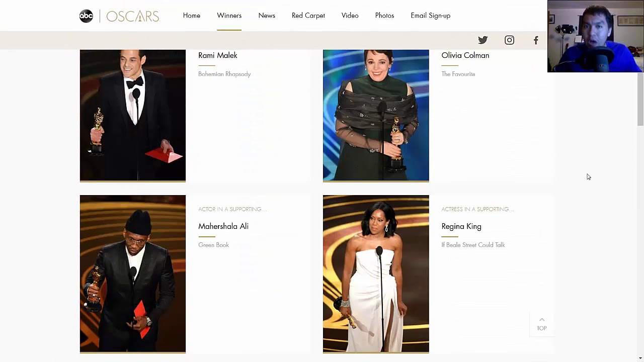Click the webcam video overlay
This screenshot has height=362, width=644.
coord(596,36)
